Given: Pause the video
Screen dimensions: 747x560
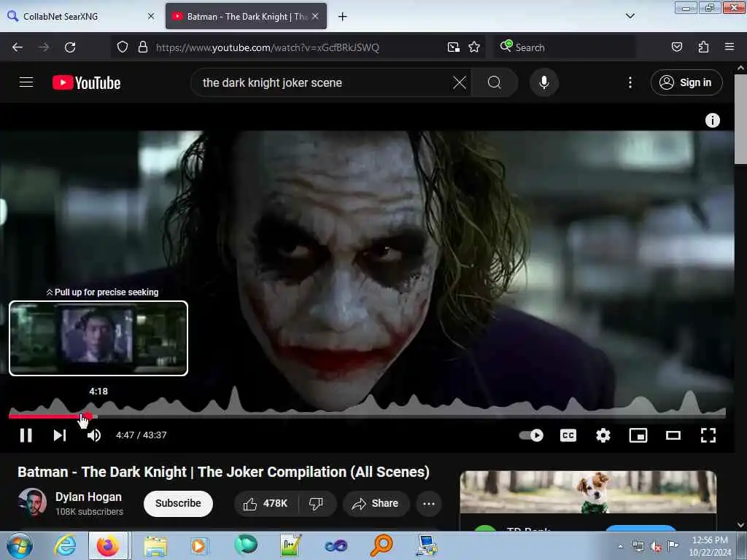Looking at the screenshot, I should (26, 435).
